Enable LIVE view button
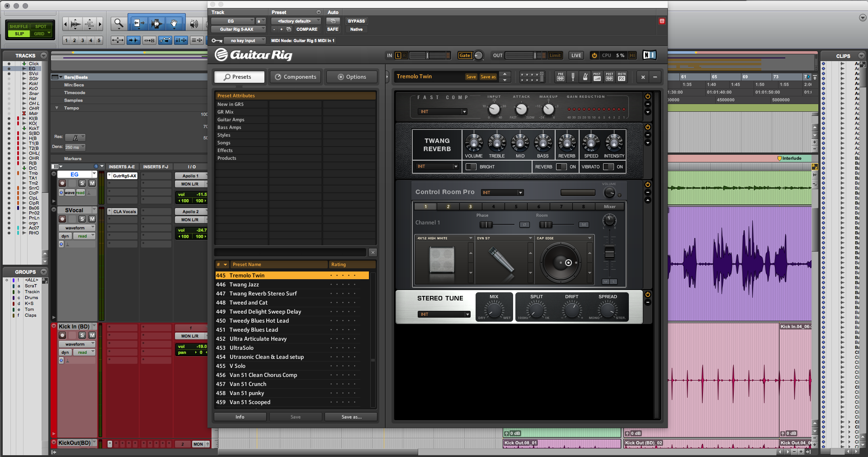 pyautogui.click(x=576, y=55)
